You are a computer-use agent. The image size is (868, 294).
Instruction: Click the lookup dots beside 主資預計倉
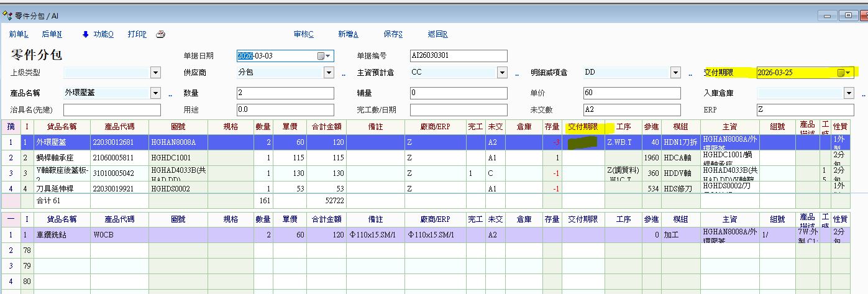pos(516,73)
